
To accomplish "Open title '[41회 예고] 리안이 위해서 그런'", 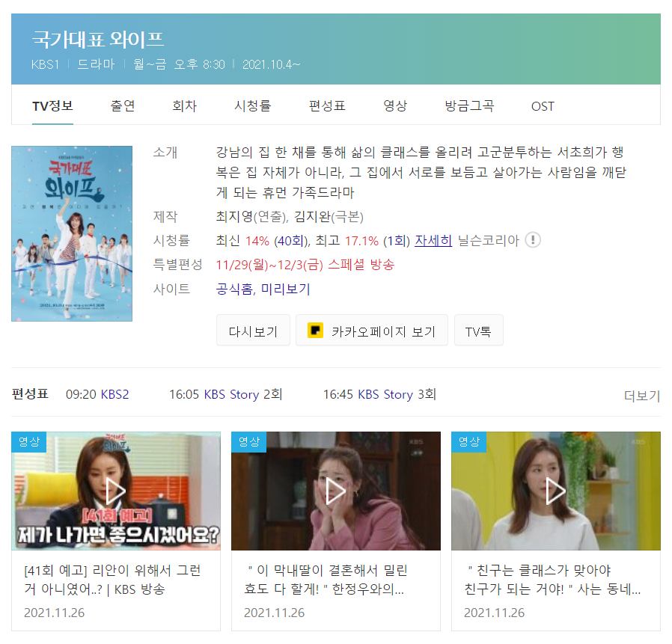I will click(x=112, y=580).
